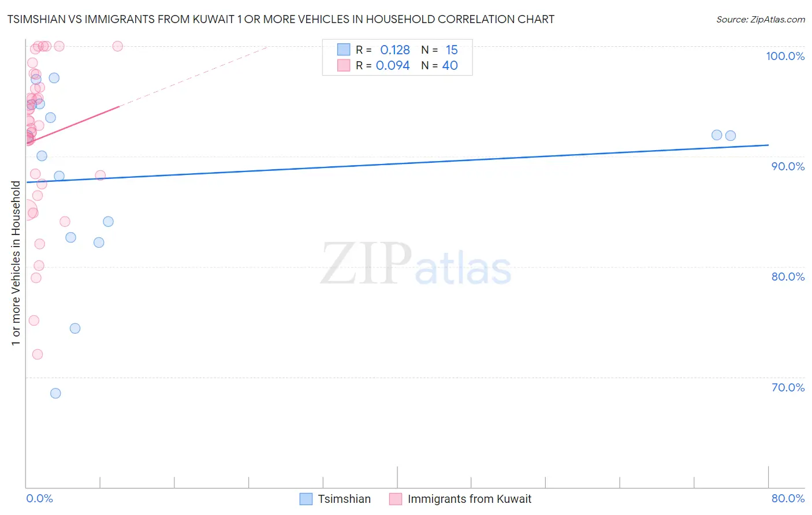Screen dimensions: 812x515
Task: Click the large pink circle near 85%
Action: coord(27,211)
